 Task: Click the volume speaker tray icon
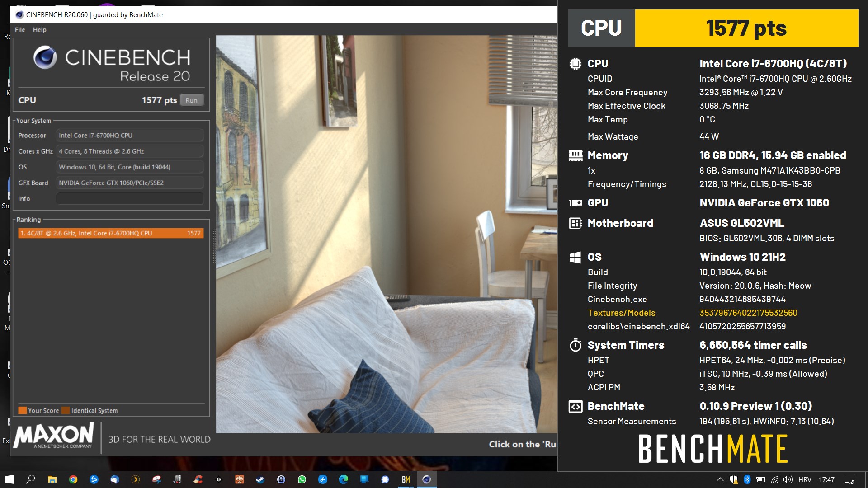tap(788, 479)
